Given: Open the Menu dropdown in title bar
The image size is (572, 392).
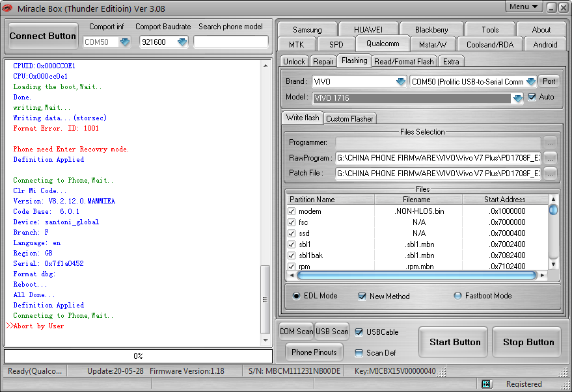Looking at the screenshot, I should click(x=523, y=7).
